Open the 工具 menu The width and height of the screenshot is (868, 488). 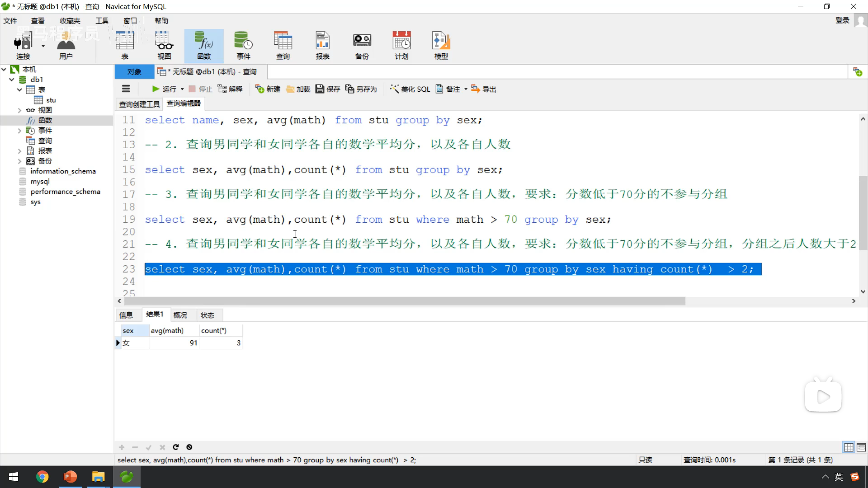point(102,21)
